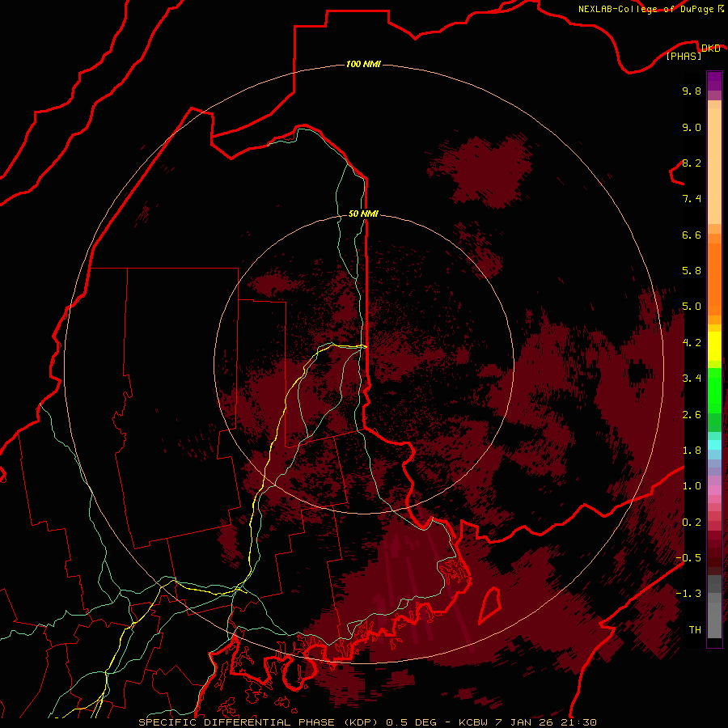Pick the bright yellow color bar segment
Viewport: 728px width, 728px height.
(714, 346)
